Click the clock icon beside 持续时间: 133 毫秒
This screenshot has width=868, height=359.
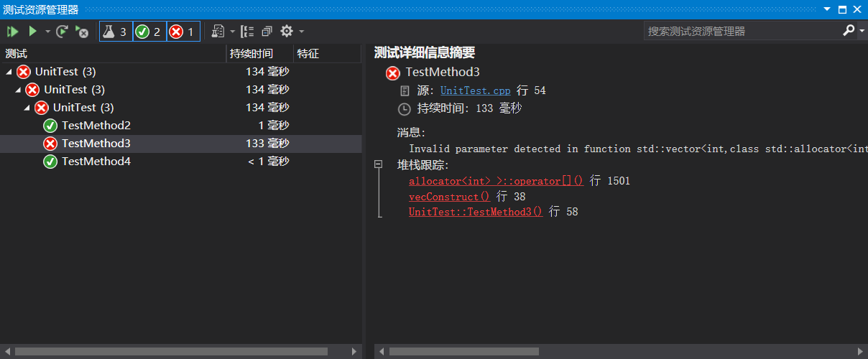point(404,108)
